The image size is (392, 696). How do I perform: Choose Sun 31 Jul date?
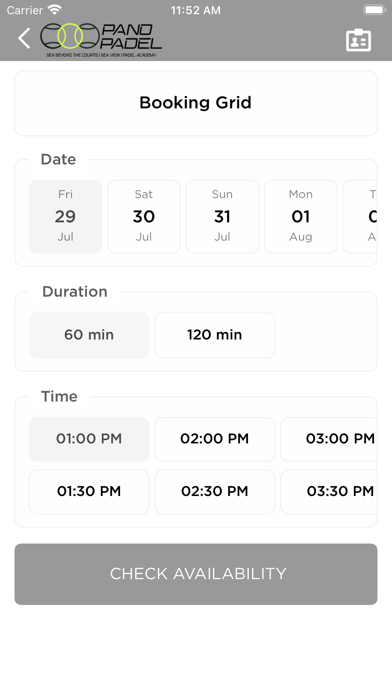tap(222, 216)
